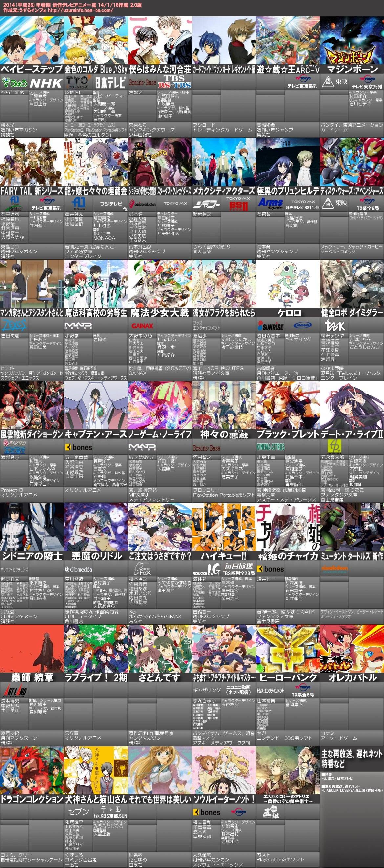Click the title 金色のコルダ Blue♪Sky

point(96,70)
